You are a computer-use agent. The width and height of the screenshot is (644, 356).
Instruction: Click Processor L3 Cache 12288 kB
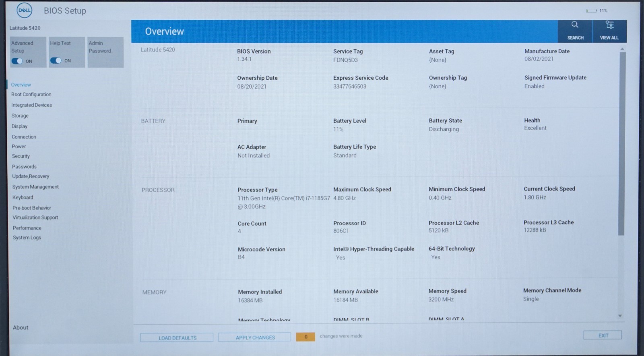click(535, 230)
